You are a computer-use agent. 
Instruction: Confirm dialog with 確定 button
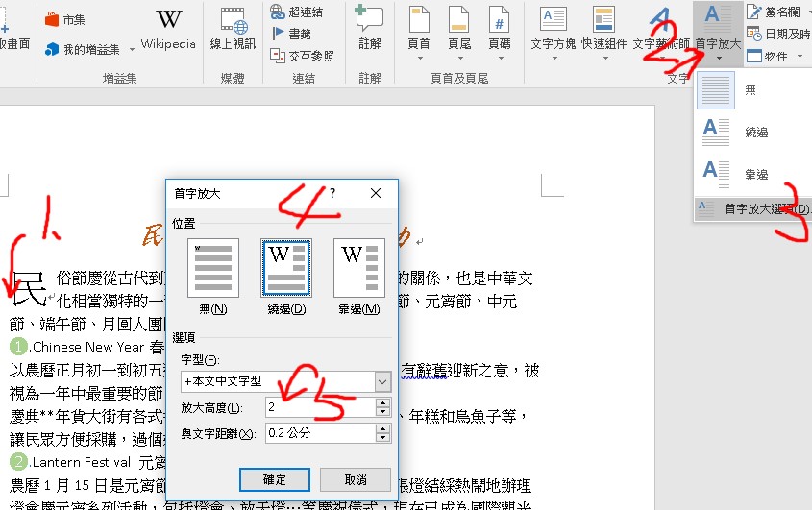[274, 479]
